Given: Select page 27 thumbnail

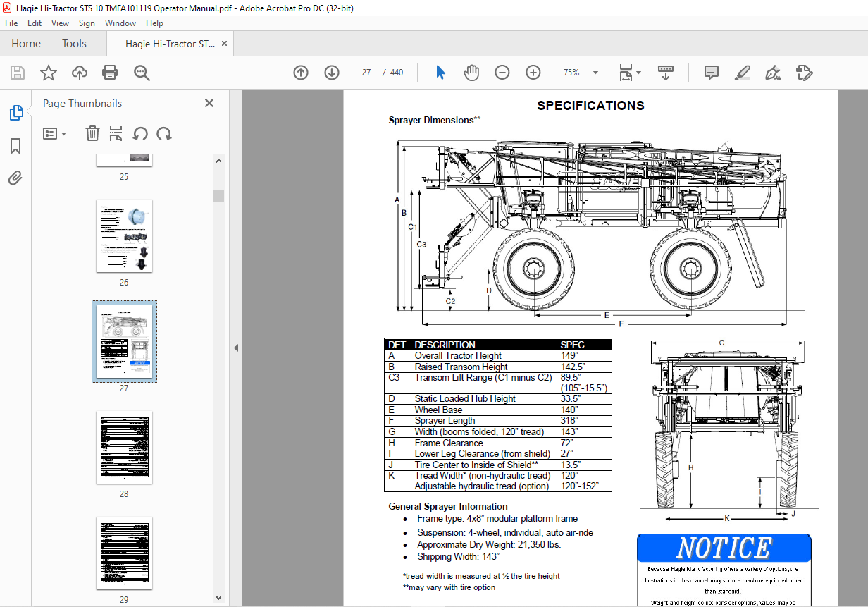Looking at the screenshot, I should click(124, 341).
